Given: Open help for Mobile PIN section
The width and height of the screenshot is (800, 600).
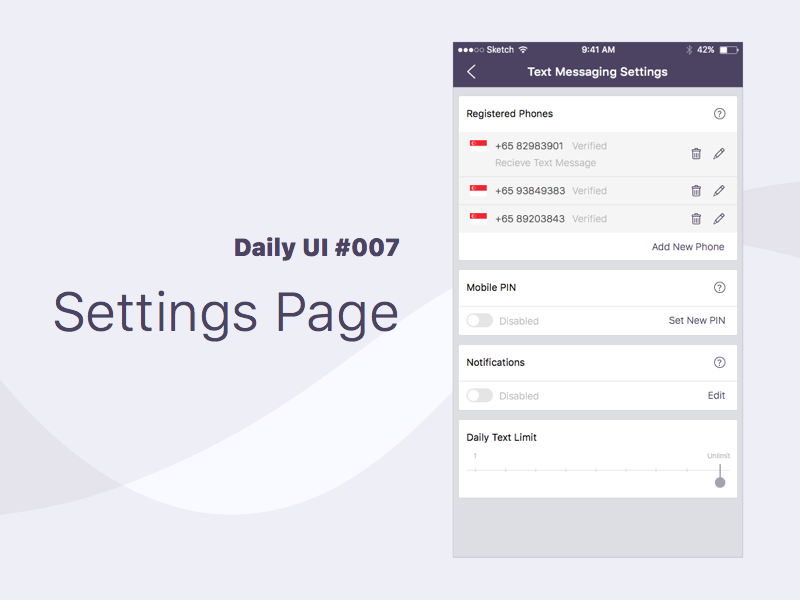Looking at the screenshot, I should (719, 287).
